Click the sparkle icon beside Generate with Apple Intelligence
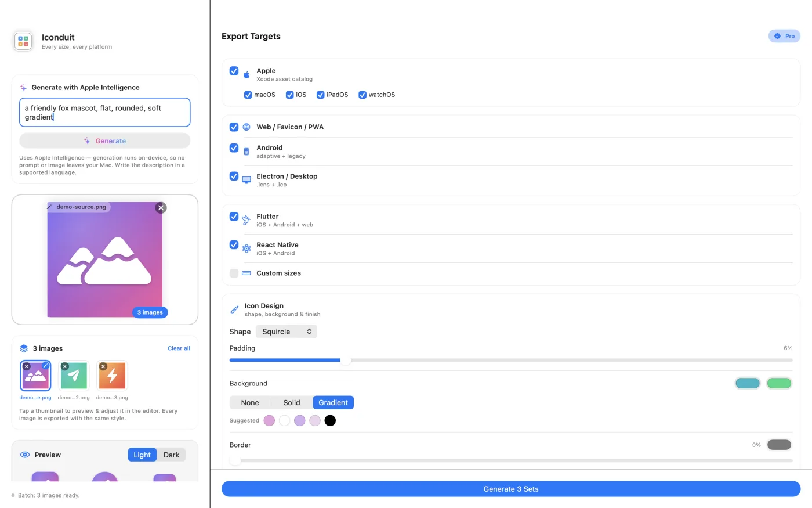This screenshot has width=812, height=508. click(23, 88)
